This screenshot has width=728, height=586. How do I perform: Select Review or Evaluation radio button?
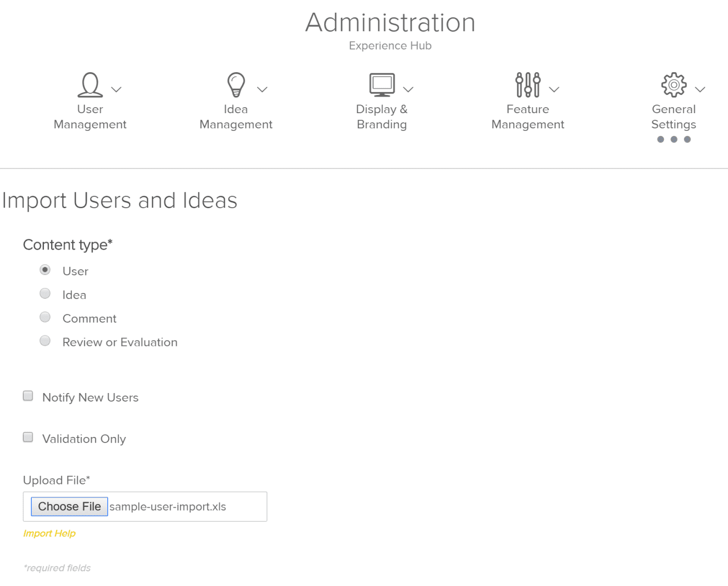coord(45,341)
